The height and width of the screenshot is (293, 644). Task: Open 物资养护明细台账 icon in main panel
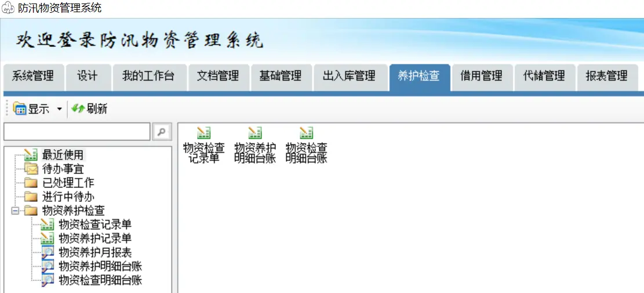coord(254,133)
